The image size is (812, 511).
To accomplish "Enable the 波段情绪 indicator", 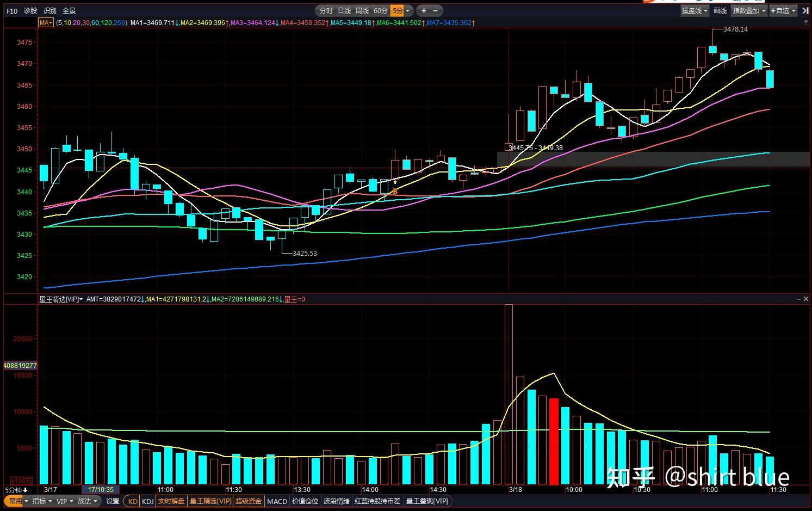I will coord(337,501).
